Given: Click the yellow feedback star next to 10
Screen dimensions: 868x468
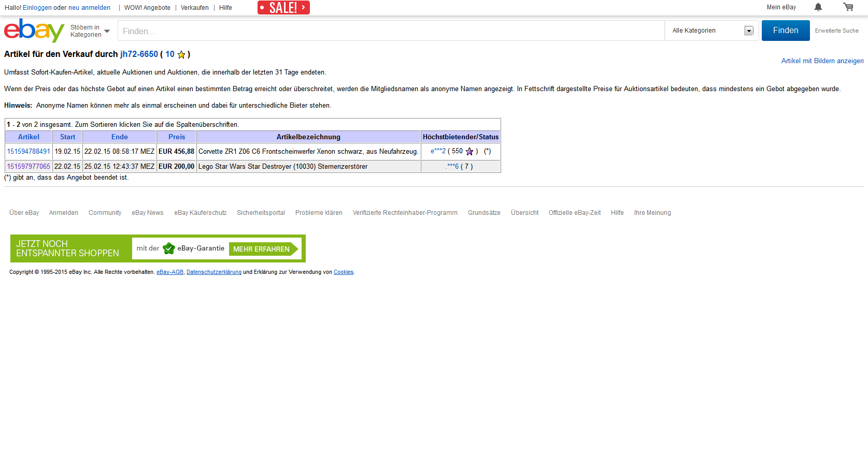Looking at the screenshot, I should 181,54.
